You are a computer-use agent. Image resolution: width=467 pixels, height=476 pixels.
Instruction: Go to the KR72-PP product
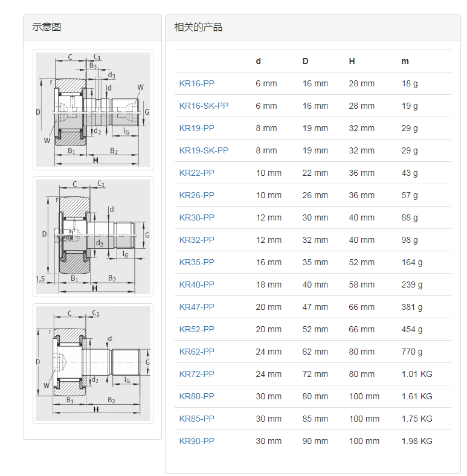[x=196, y=374]
